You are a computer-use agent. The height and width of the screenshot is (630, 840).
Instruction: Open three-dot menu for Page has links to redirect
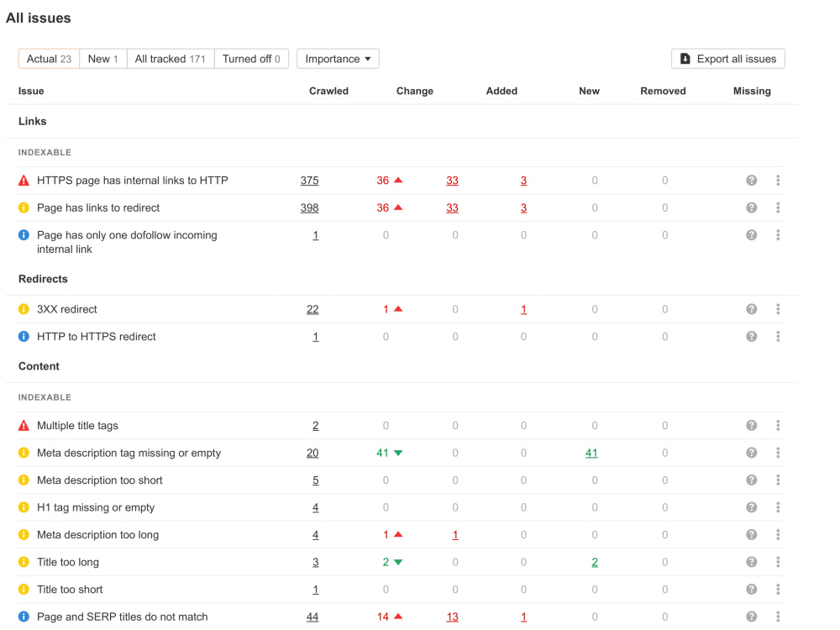[x=778, y=207]
